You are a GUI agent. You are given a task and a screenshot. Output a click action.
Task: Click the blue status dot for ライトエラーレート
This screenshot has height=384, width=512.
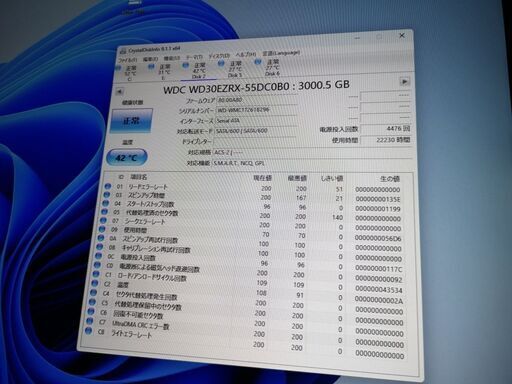pyautogui.click(x=88, y=331)
